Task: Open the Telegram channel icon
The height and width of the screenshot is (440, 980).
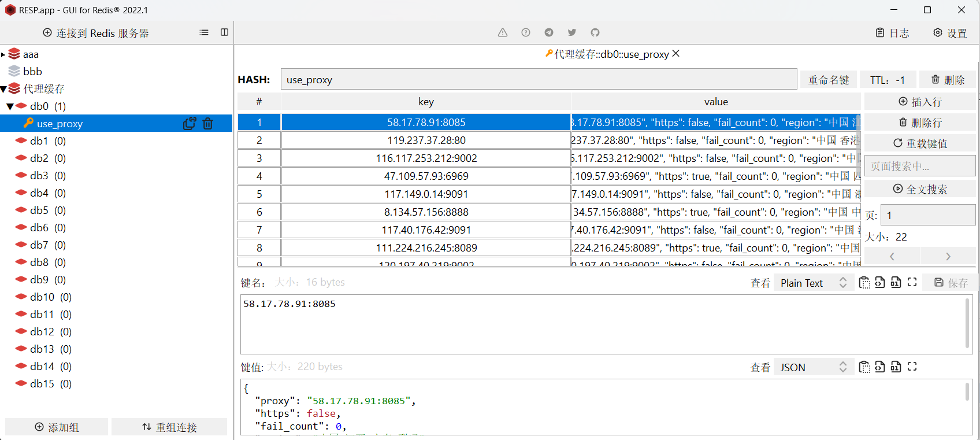Action: 549,32
